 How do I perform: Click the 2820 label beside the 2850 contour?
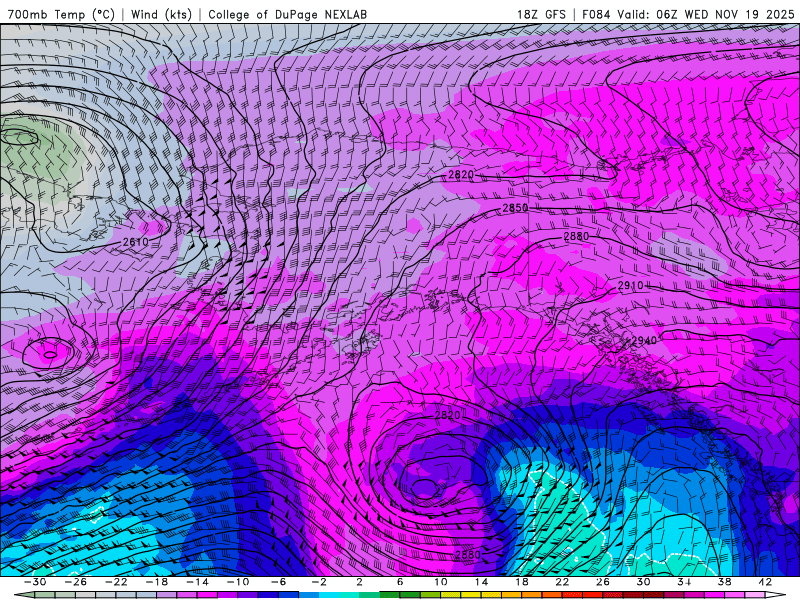tap(461, 175)
